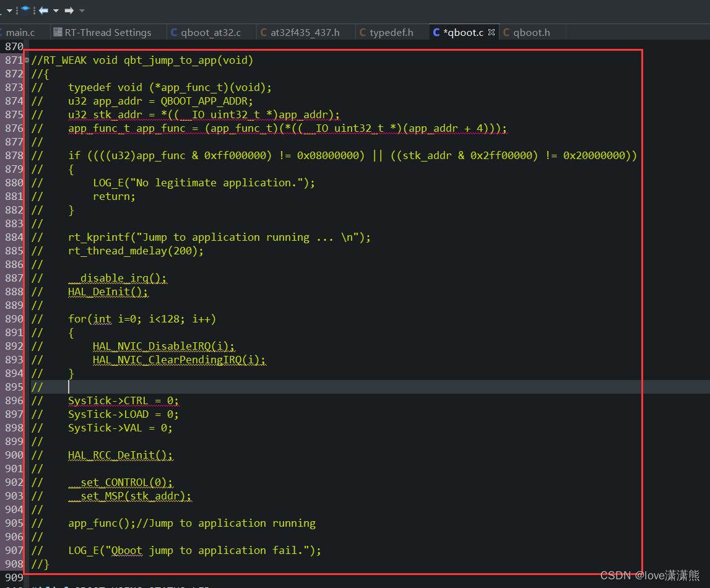Click the settings icon on RT-Thread Settings tab
Image resolution: width=710 pixels, height=588 pixels.
(x=58, y=32)
